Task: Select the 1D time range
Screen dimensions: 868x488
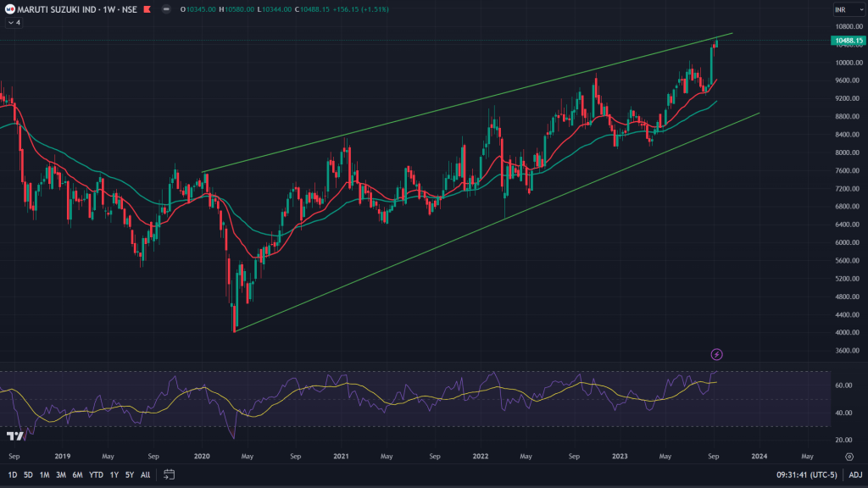Action: (13, 474)
